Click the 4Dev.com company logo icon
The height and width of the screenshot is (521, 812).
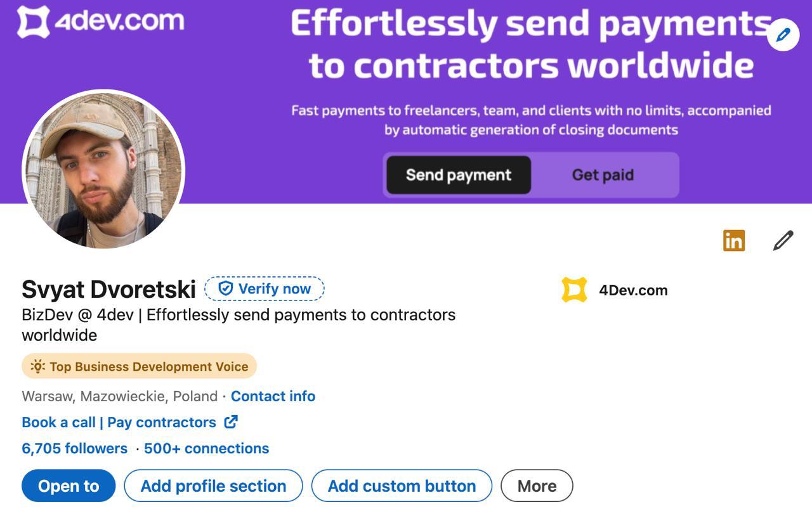[x=574, y=290]
